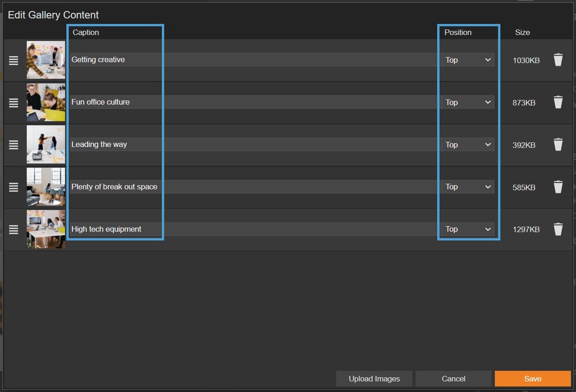Select drag handle of "High tech equipment" row

(14, 229)
